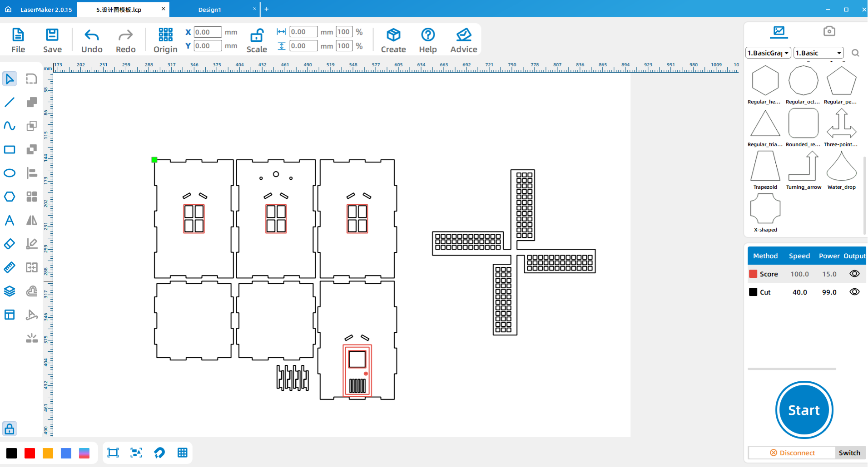
Task: Toggle visibility of the Score layer
Action: point(854,274)
